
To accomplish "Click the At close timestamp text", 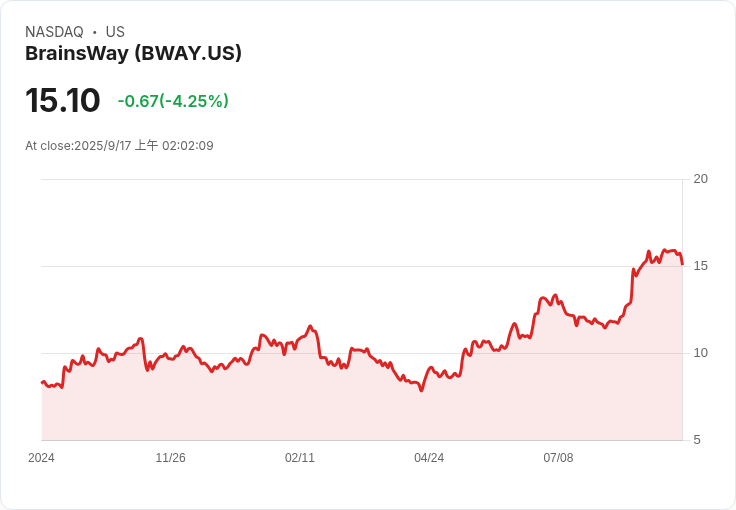I will click(x=119, y=145).
